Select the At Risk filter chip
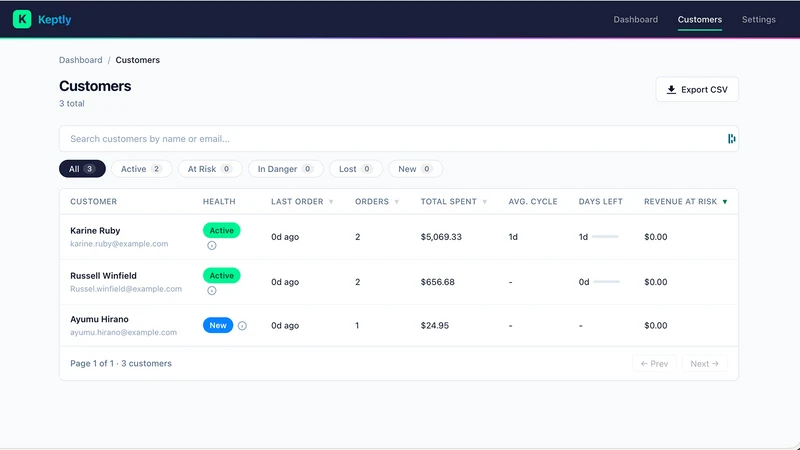 (210, 169)
